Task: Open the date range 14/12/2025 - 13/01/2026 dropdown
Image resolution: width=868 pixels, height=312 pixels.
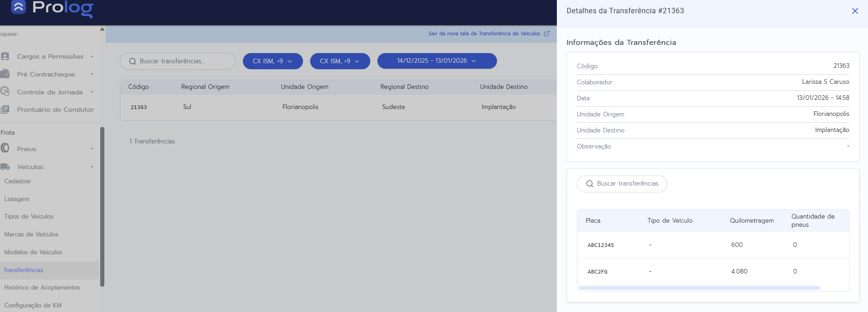Action: pyautogui.click(x=437, y=61)
